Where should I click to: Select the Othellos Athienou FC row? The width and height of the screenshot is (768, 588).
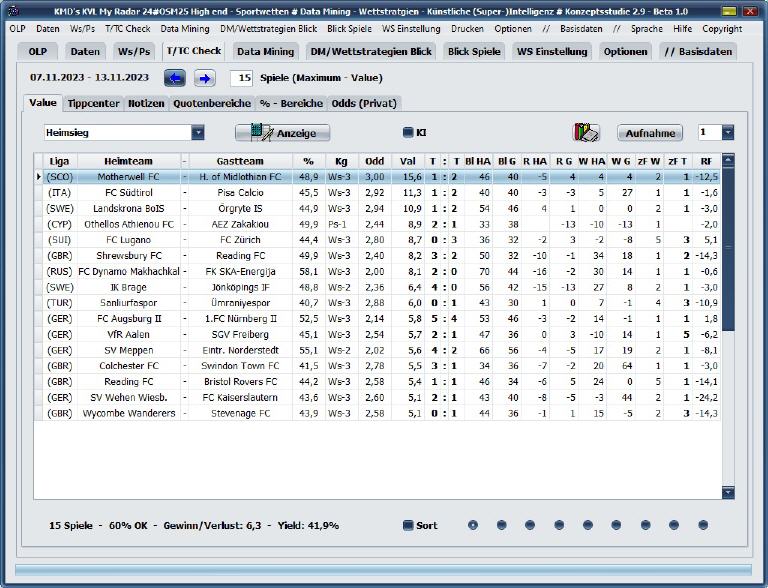[x=377, y=224]
